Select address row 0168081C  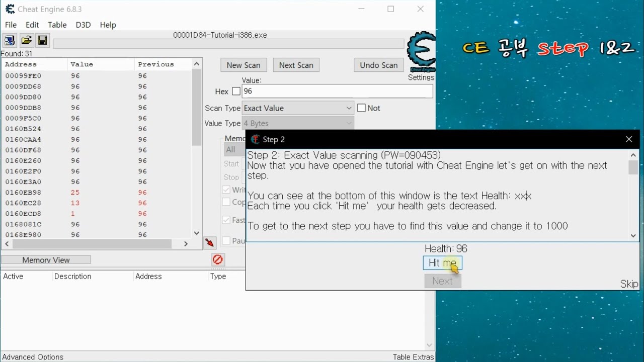pyautogui.click(x=97, y=224)
